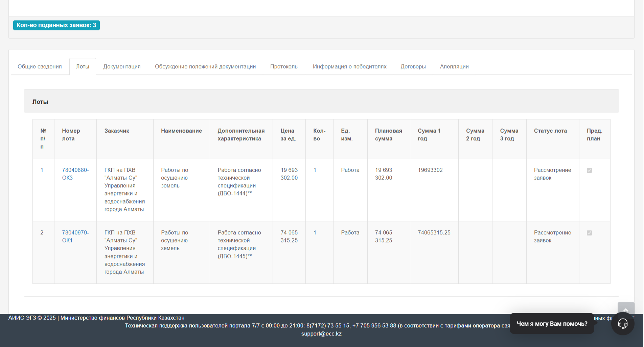The width and height of the screenshot is (644, 347).
Task: Toggle the Пред. план checkbox for lot 1
Action: (x=589, y=170)
